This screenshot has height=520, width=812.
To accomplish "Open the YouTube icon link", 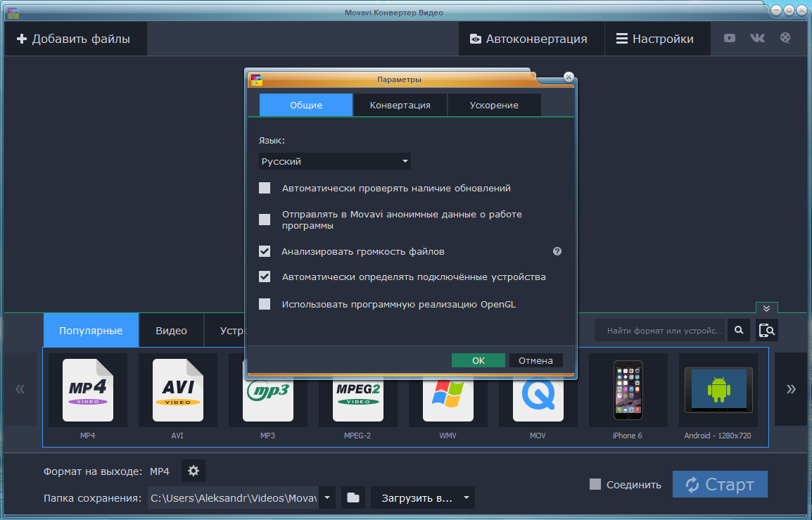I will pyautogui.click(x=730, y=39).
